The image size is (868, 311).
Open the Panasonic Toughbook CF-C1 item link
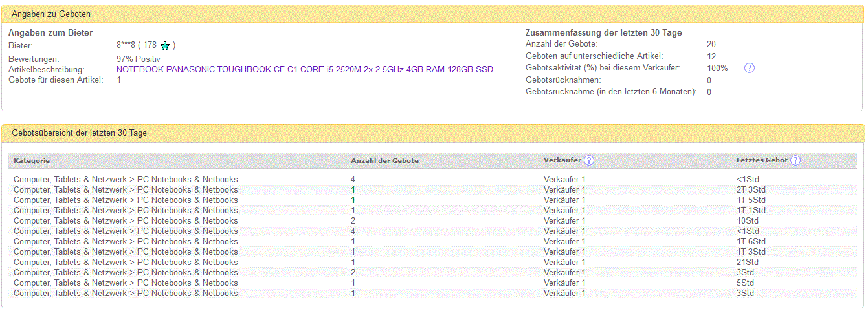304,69
